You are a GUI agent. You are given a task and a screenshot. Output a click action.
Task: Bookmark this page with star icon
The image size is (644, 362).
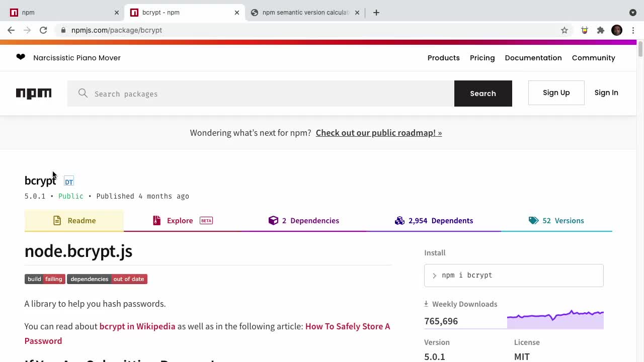(565, 30)
